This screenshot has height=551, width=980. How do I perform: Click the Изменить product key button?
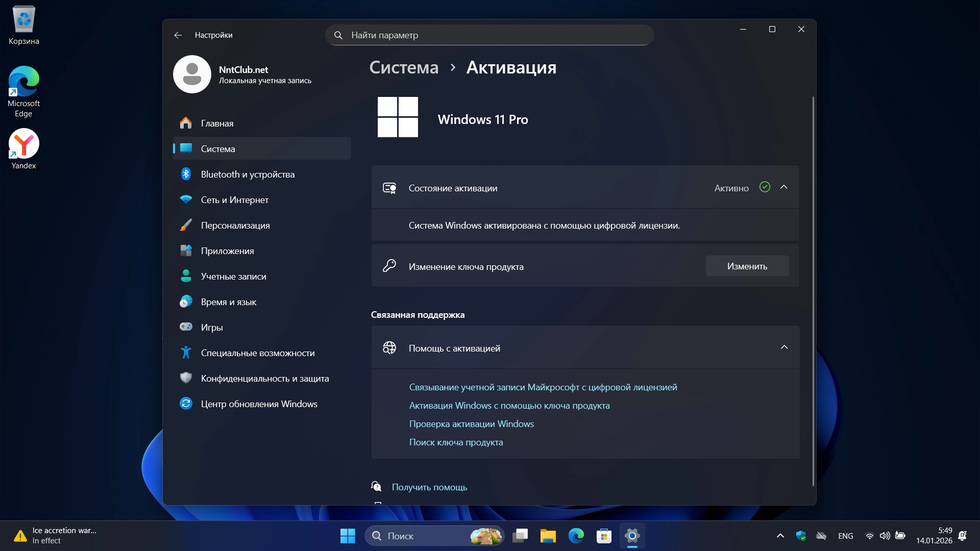(747, 266)
